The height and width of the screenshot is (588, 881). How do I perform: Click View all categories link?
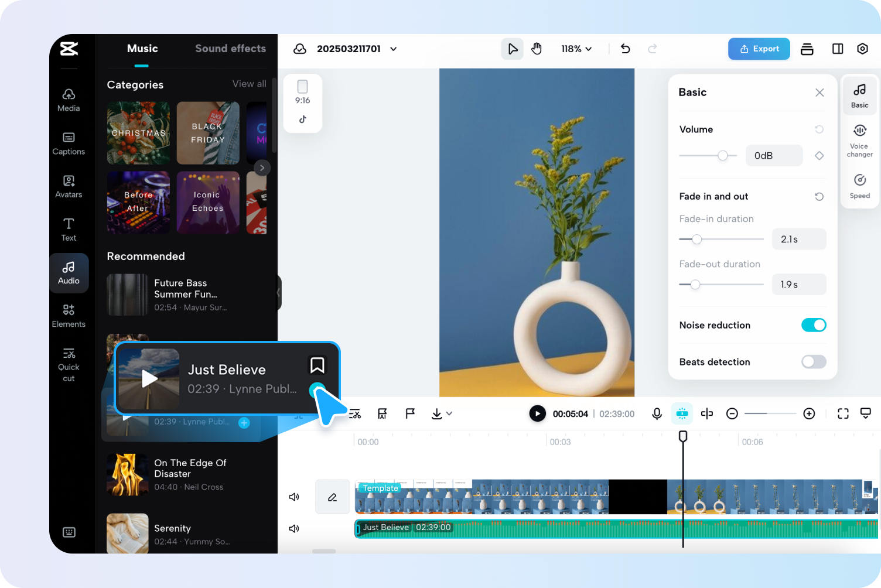coord(249,84)
